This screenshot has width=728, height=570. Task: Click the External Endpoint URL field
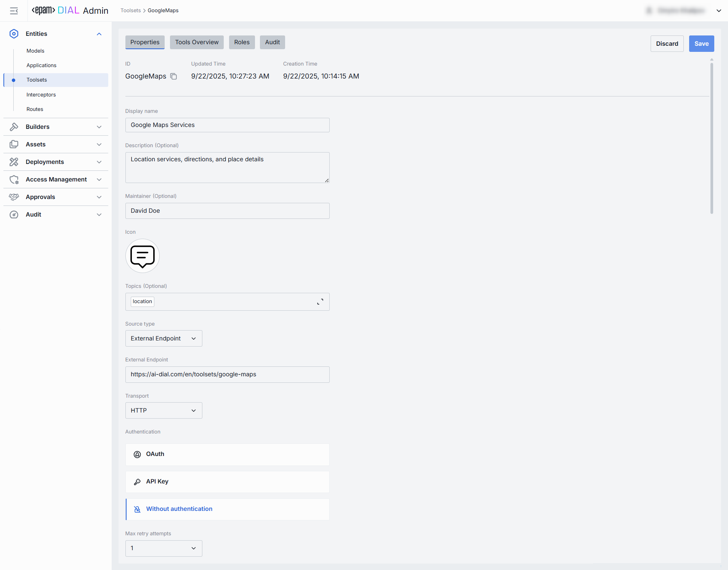pos(227,374)
